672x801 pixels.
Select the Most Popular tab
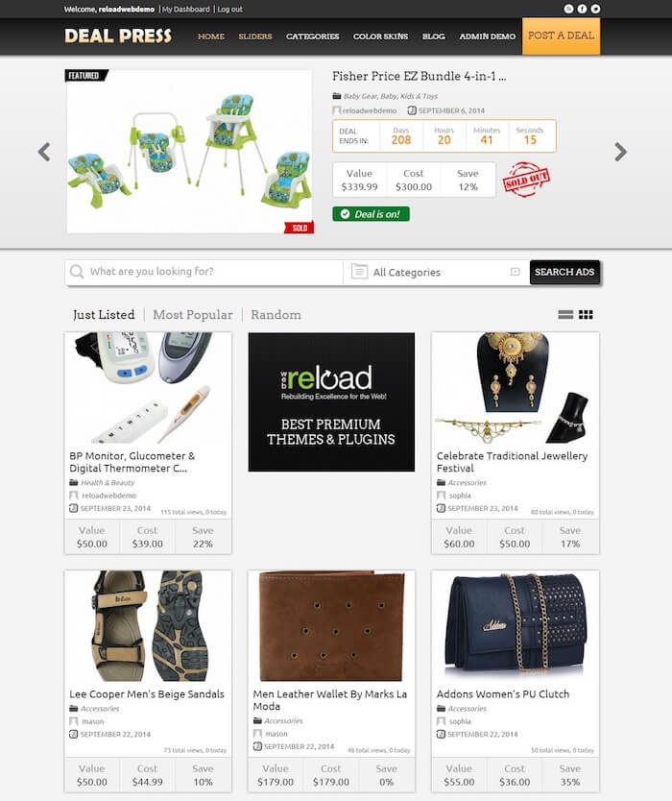point(193,315)
